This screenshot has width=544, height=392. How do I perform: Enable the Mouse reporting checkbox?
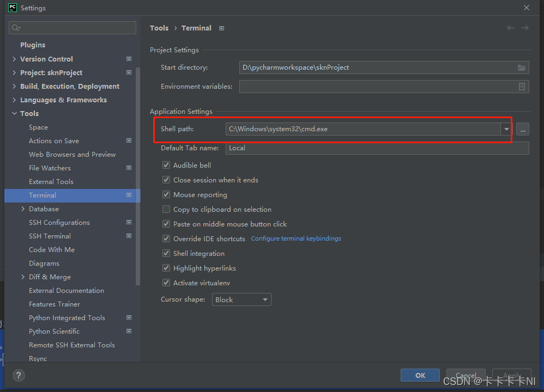pos(166,194)
